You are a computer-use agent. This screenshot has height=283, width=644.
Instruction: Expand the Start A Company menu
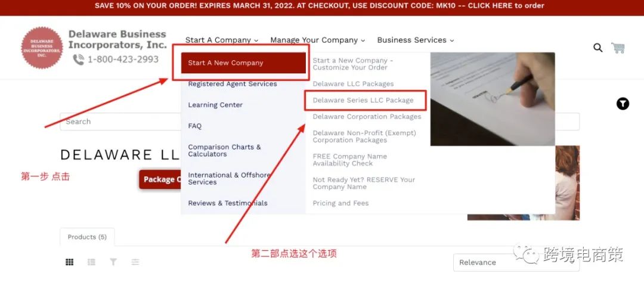click(x=222, y=40)
